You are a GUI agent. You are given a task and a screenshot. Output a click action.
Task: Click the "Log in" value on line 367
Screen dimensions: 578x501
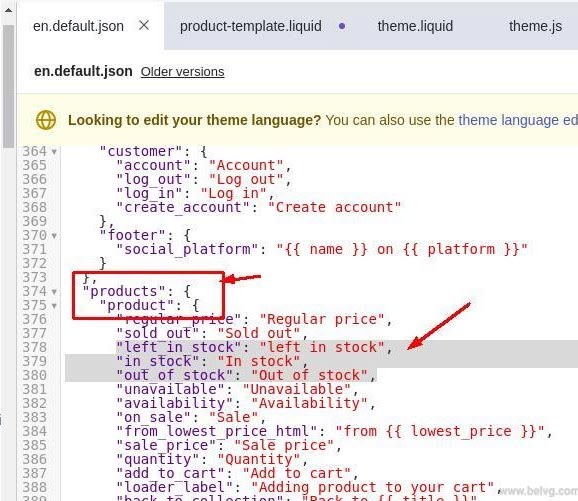click(233, 194)
